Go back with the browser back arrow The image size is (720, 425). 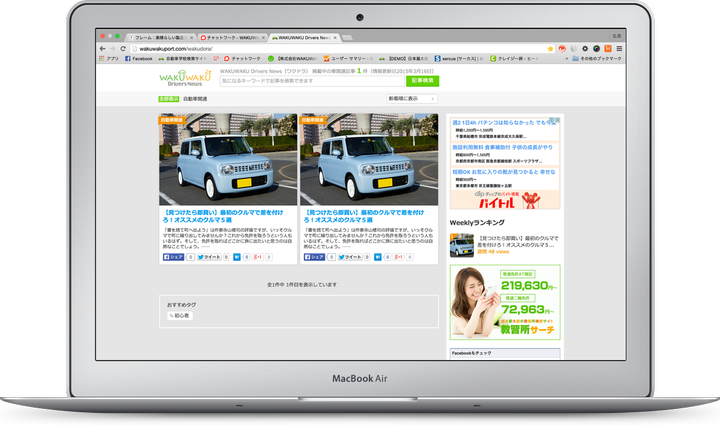(102, 49)
